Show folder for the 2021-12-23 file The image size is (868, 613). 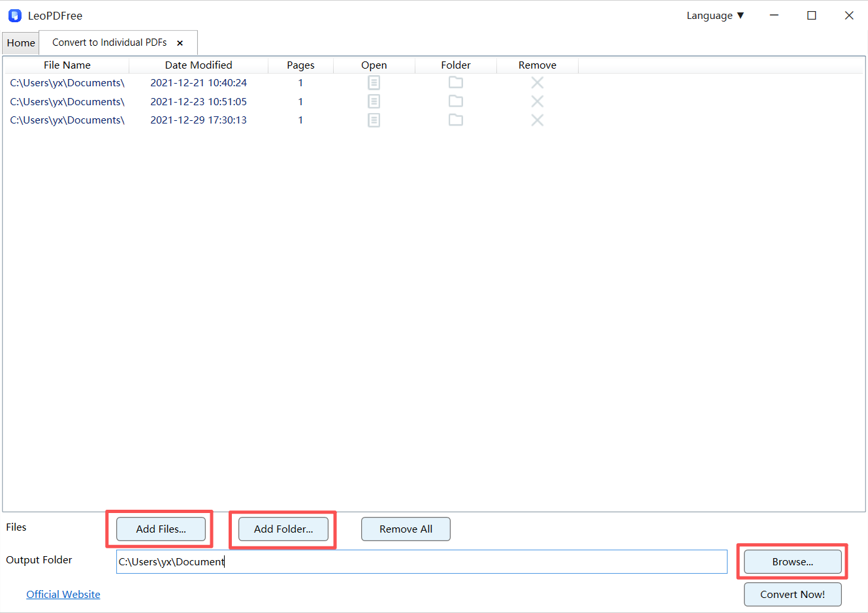click(x=456, y=101)
